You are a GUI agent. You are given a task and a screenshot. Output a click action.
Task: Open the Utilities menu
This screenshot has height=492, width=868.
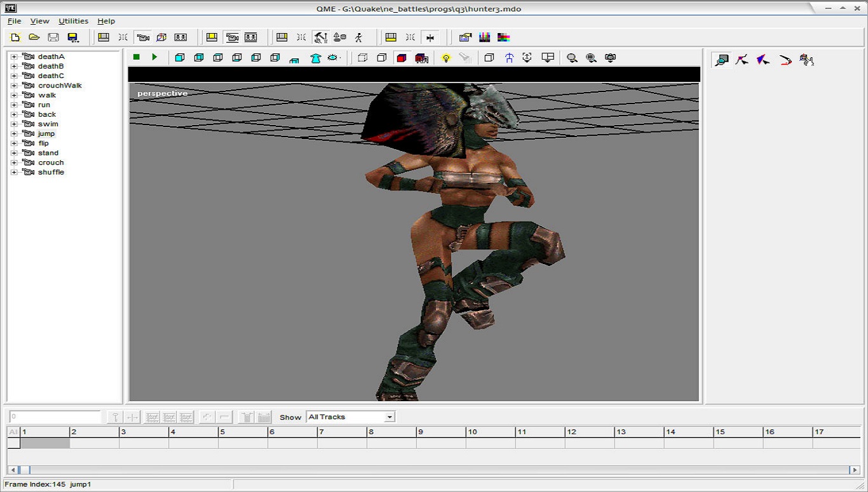point(73,21)
